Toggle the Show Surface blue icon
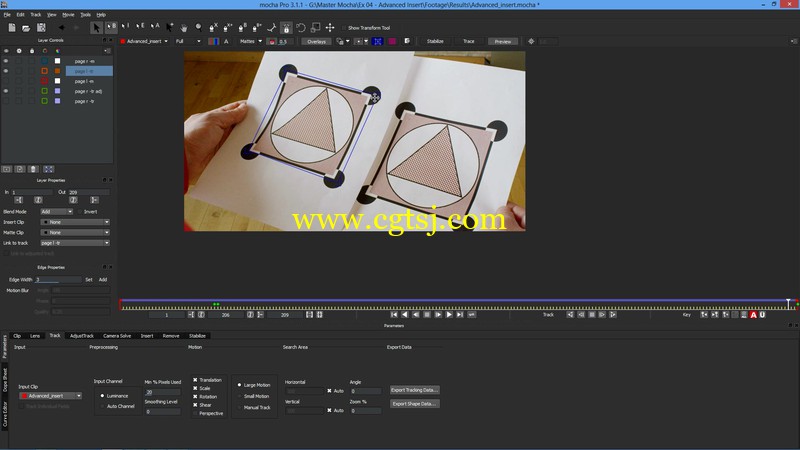Viewport: 800px width, 450px height. (378, 41)
